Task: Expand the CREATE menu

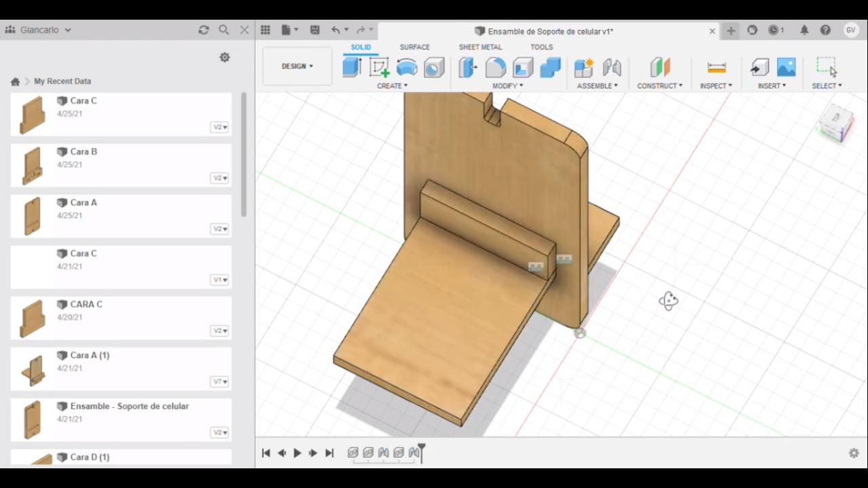Action: pyautogui.click(x=393, y=86)
